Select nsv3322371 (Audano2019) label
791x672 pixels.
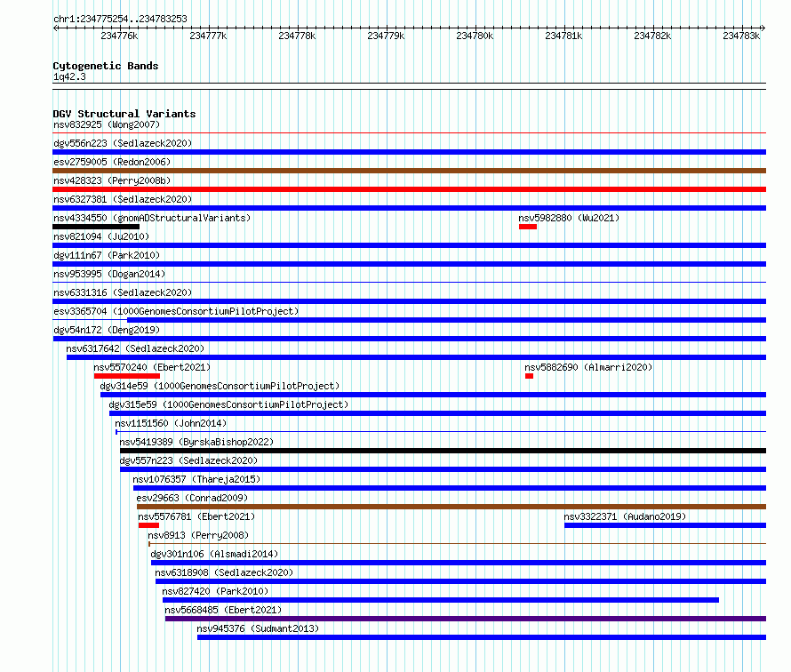click(x=625, y=516)
